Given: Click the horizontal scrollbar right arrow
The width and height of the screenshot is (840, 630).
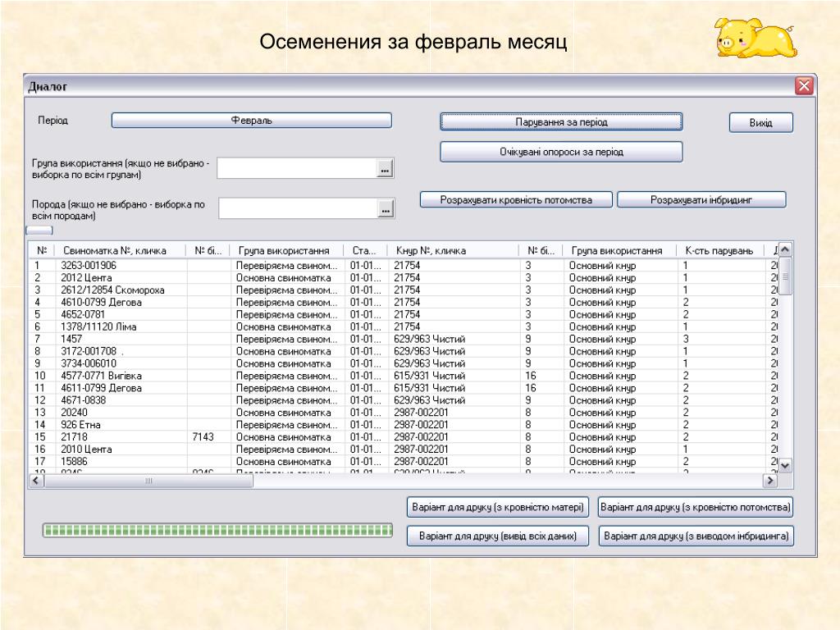Looking at the screenshot, I should [x=769, y=481].
